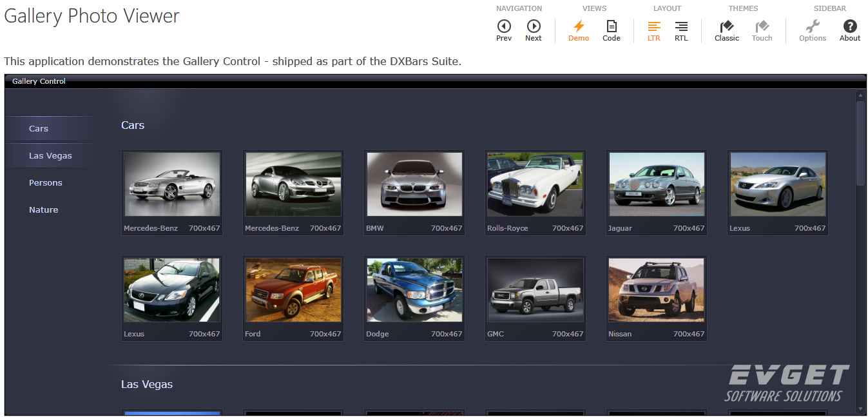Viewport: 868px width, 417px height.
Task: Click the Gallery Control title bar
Action: pos(436,81)
